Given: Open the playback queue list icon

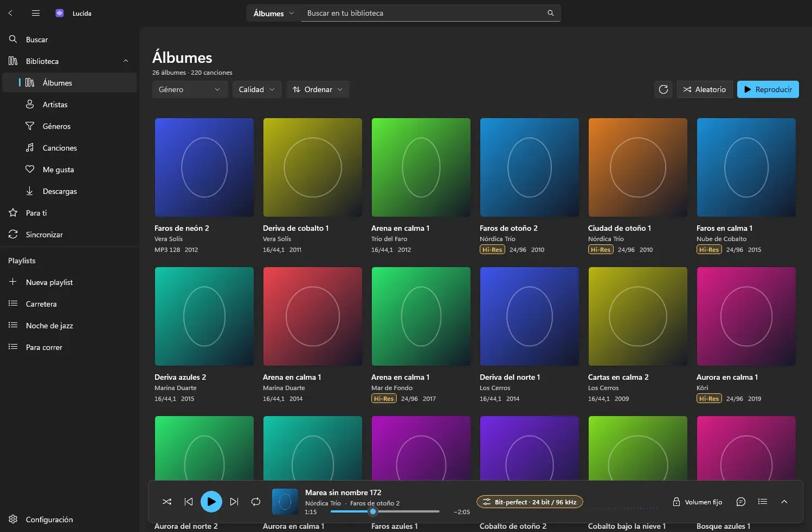Looking at the screenshot, I should click(763, 502).
